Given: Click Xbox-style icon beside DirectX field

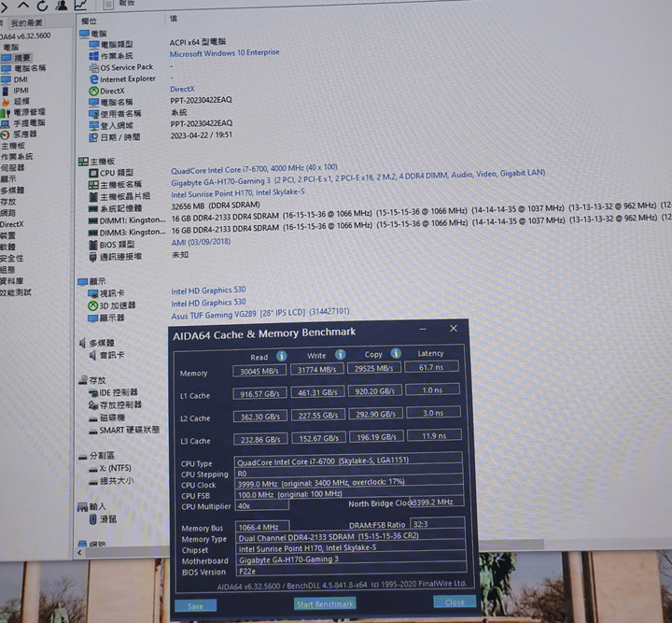Looking at the screenshot, I should point(94,91).
